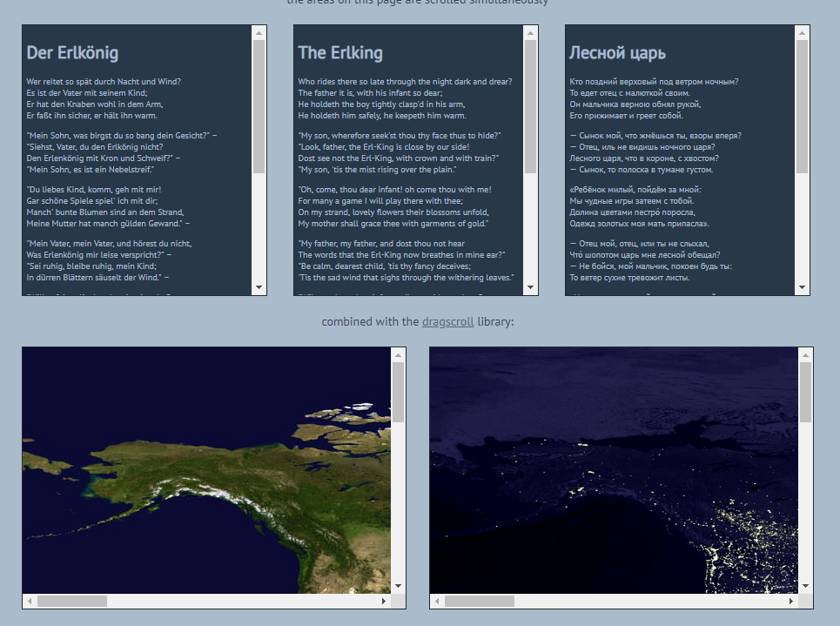Screen dimensions: 840x626
Task: Click the daytime map's horizontal scrollbar thumb
Action: (71, 602)
